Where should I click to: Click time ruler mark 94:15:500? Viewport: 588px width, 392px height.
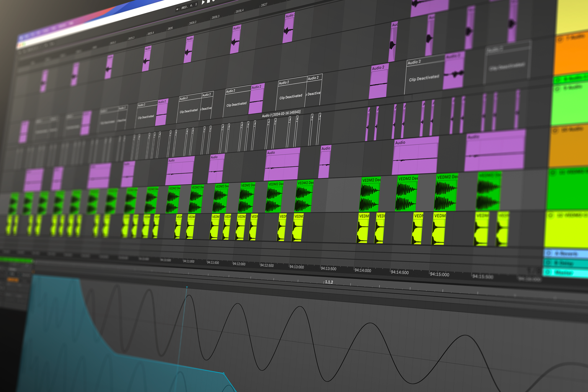point(483,276)
